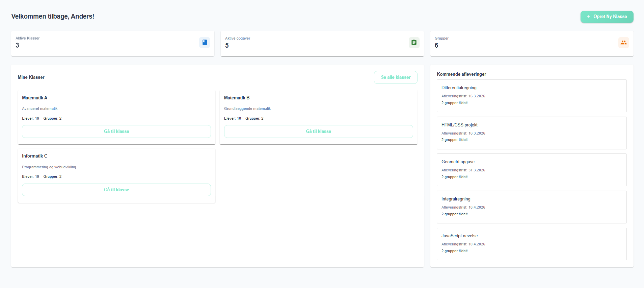Screen dimensions: 644x288
Task: Click the orange people icon in Grupper
Action: tap(623, 43)
